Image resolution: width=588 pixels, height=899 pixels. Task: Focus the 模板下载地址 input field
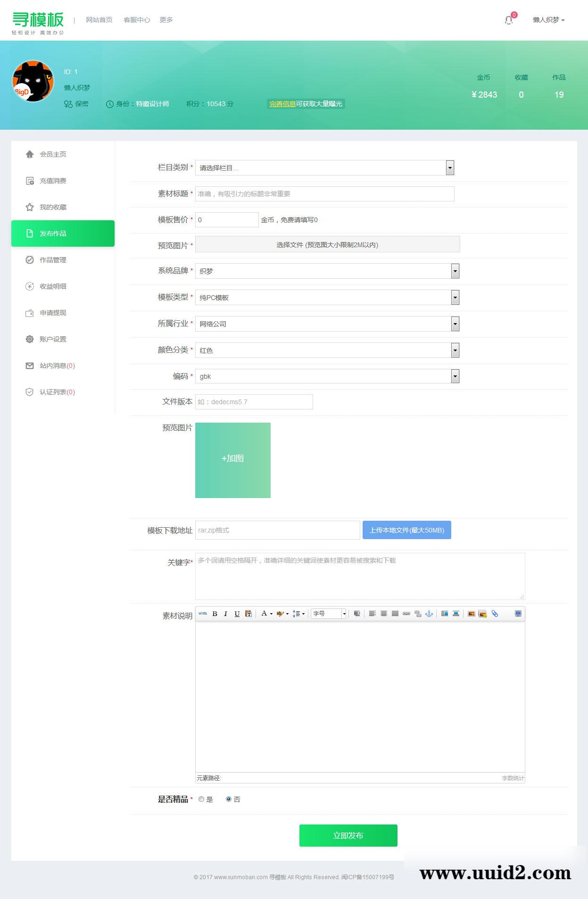(x=278, y=530)
